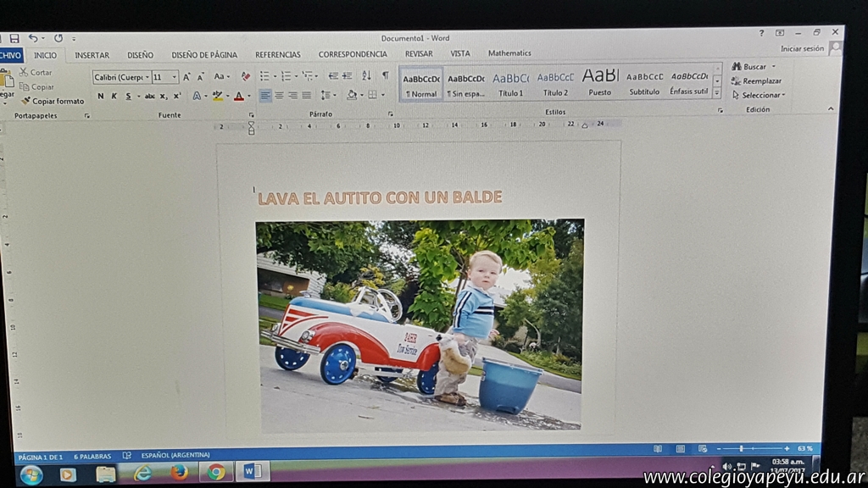The width and height of the screenshot is (868, 488).
Task: Expand the Seleccionar dropdown in Edición
Action: pos(759,95)
